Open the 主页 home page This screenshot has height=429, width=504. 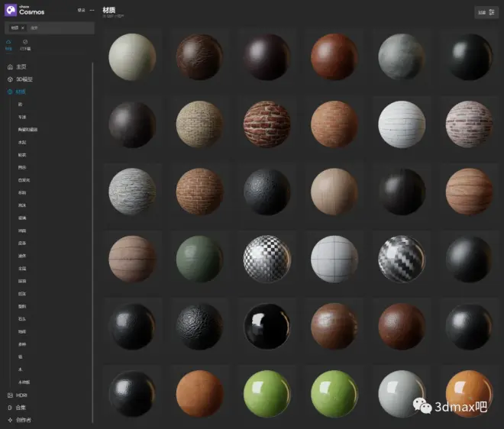click(21, 67)
